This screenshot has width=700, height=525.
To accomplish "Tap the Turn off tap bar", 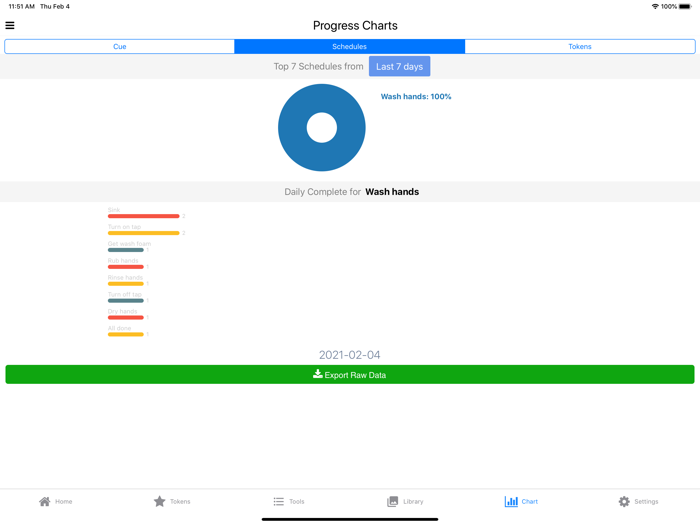I will 125,301.
